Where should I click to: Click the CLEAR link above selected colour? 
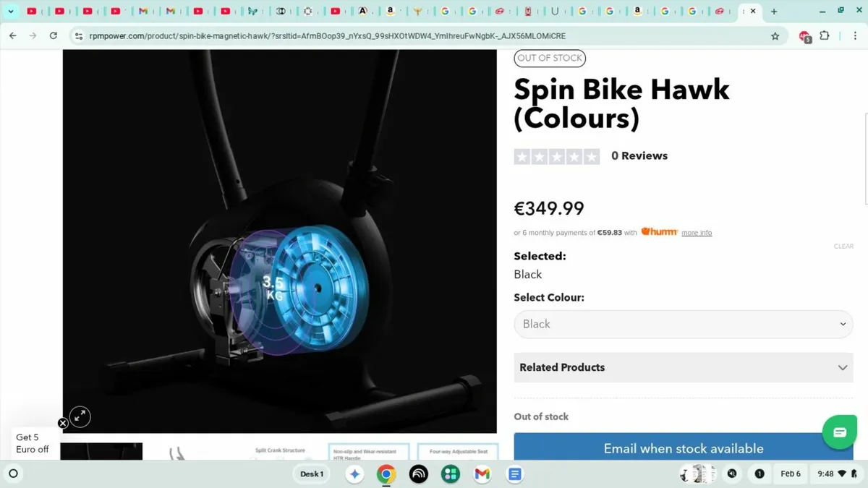click(x=843, y=246)
